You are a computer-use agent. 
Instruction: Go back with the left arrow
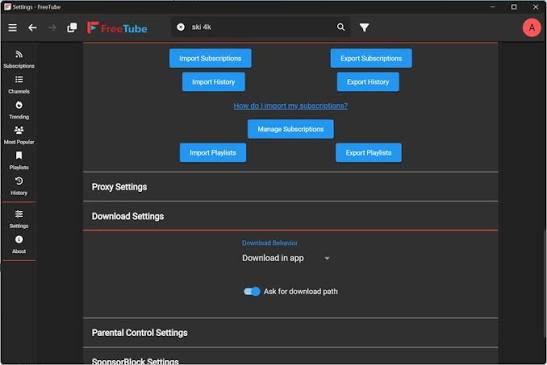[32, 28]
